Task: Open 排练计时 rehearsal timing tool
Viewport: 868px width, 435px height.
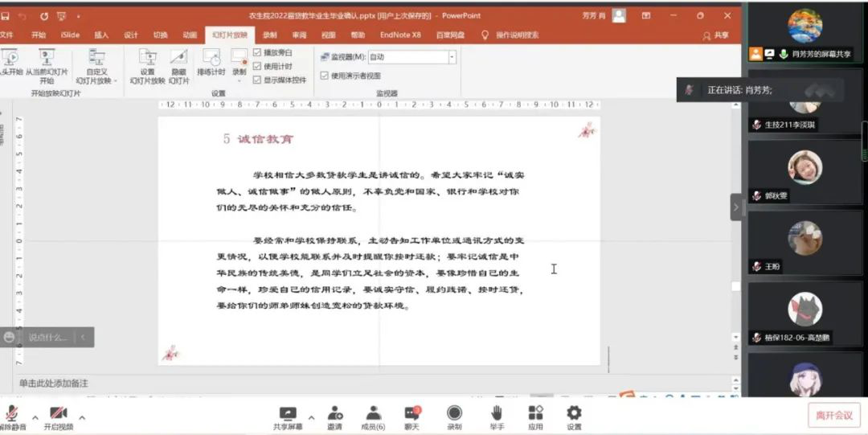Action: click(x=211, y=60)
